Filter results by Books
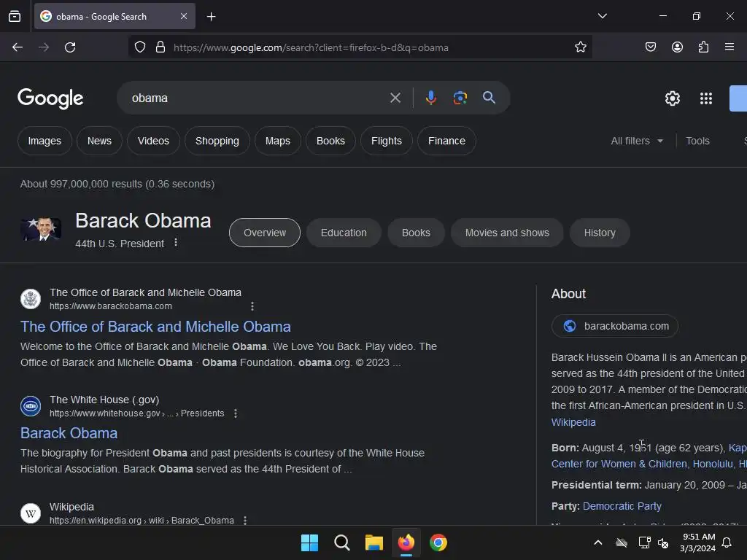747x560 pixels. coord(330,141)
